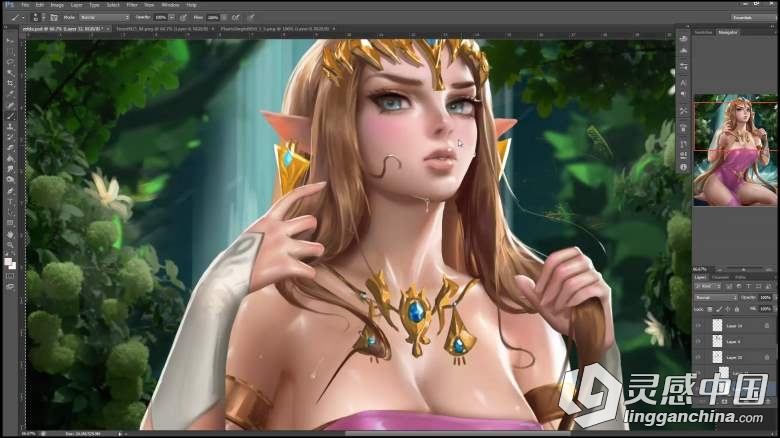Select the Healing Brush tool
Image resolution: width=780 pixels, height=438 pixels.
coord(10,105)
